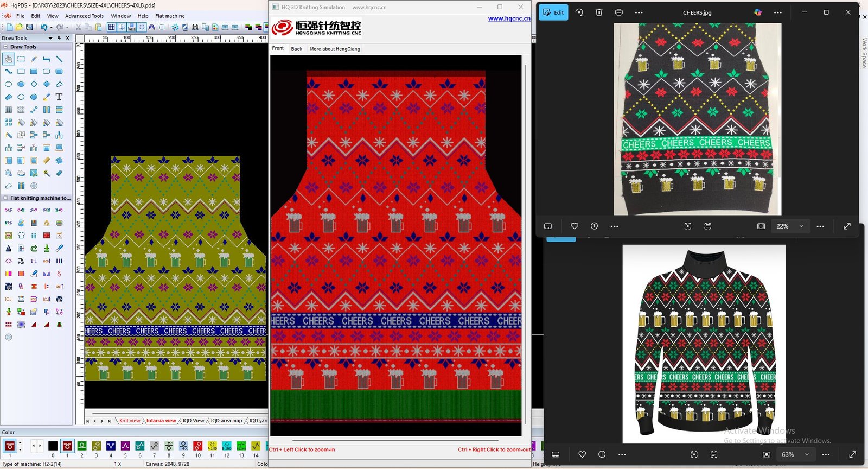Delete CHEERS.jpg with the trash icon

(x=599, y=12)
